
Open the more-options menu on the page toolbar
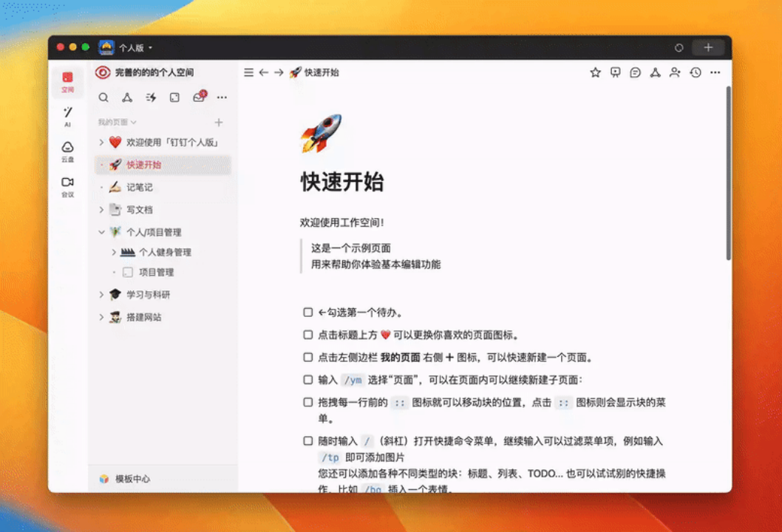[x=714, y=72]
